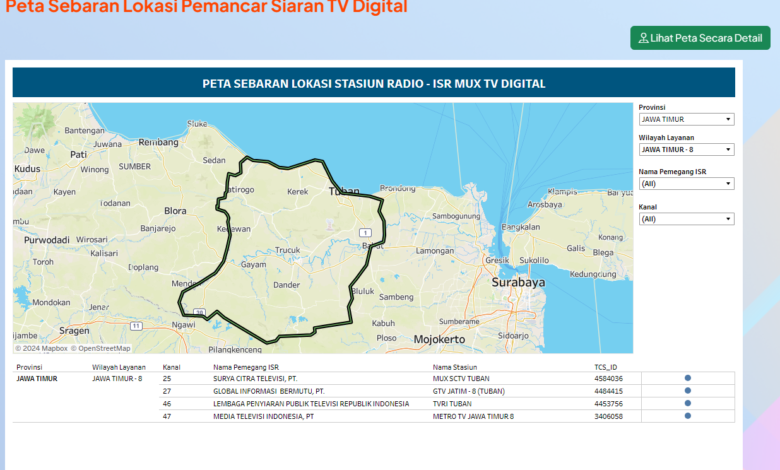Click the Surabaya label on the map
This screenshot has height=470, width=780.
click(x=518, y=282)
